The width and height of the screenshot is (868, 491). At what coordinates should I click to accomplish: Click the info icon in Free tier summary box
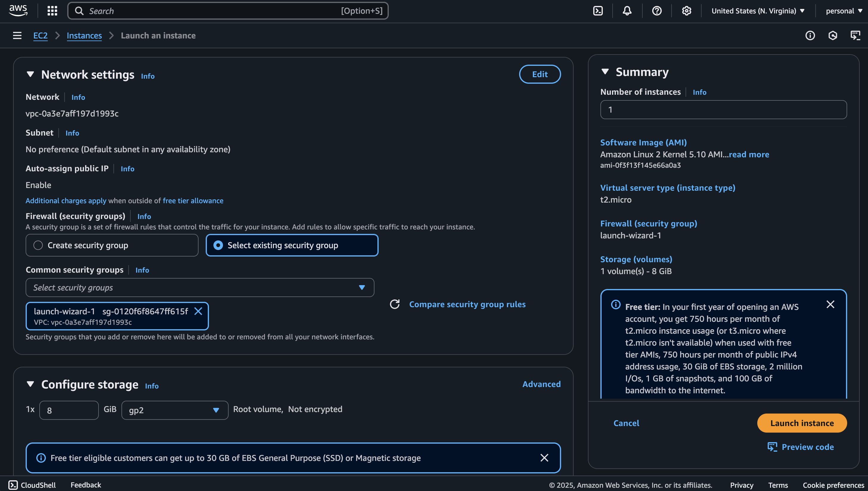[x=616, y=304]
